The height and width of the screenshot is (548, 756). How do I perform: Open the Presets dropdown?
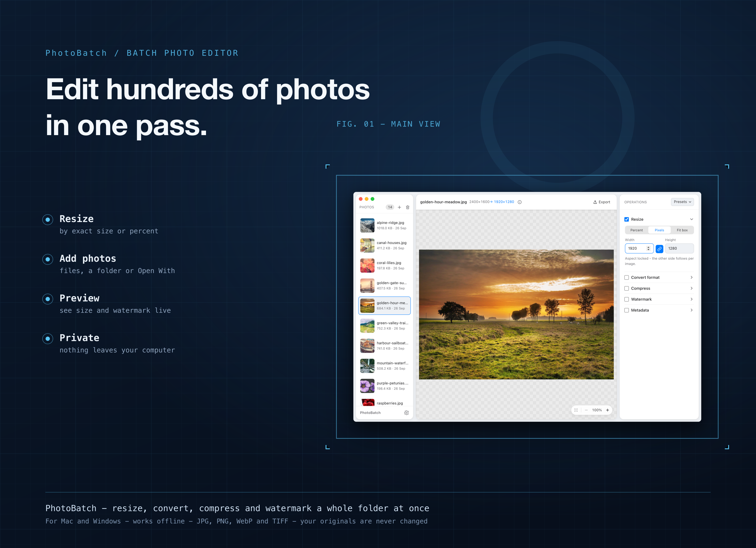click(682, 202)
